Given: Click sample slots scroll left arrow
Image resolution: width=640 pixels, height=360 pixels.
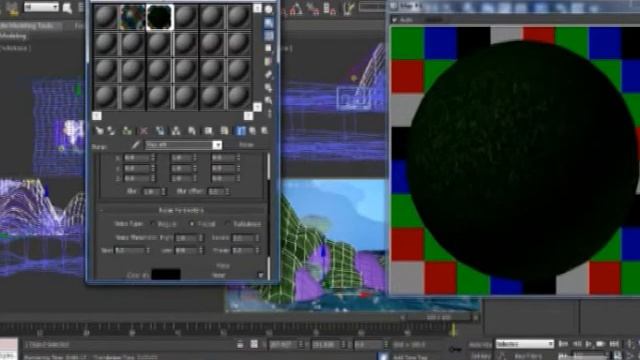Looking at the screenshot, I should 97,116.
